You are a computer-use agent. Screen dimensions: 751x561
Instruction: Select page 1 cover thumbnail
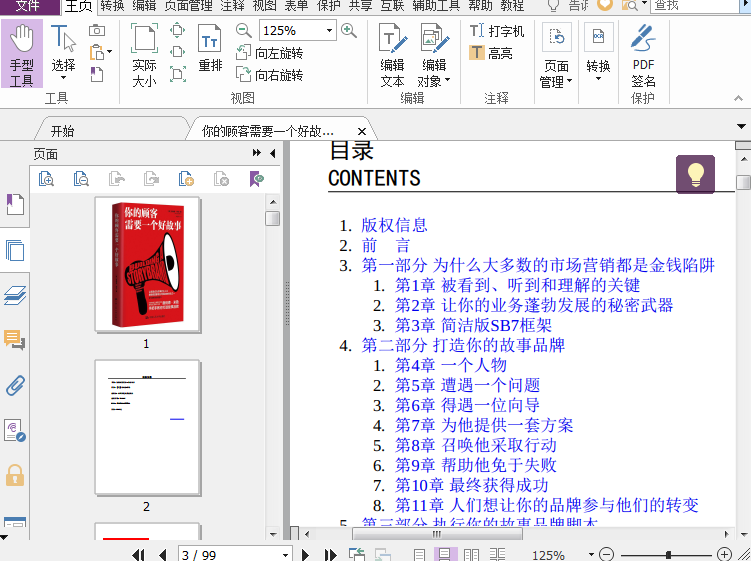click(x=148, y=264)
